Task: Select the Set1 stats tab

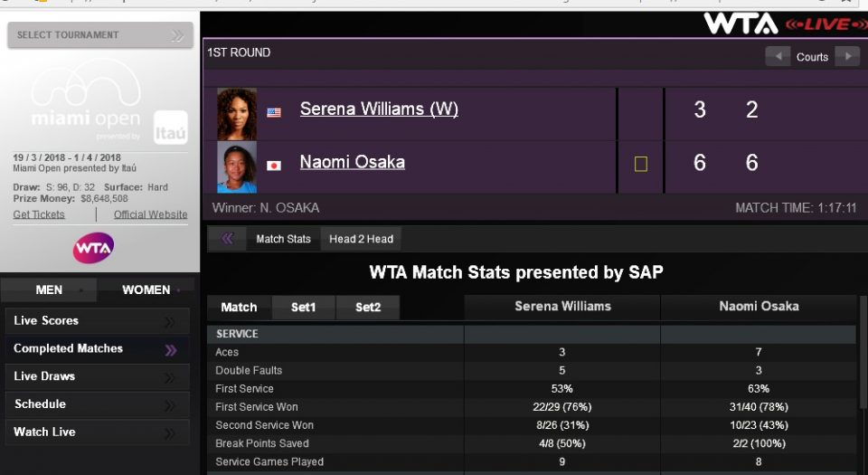Action: [304, 308]
